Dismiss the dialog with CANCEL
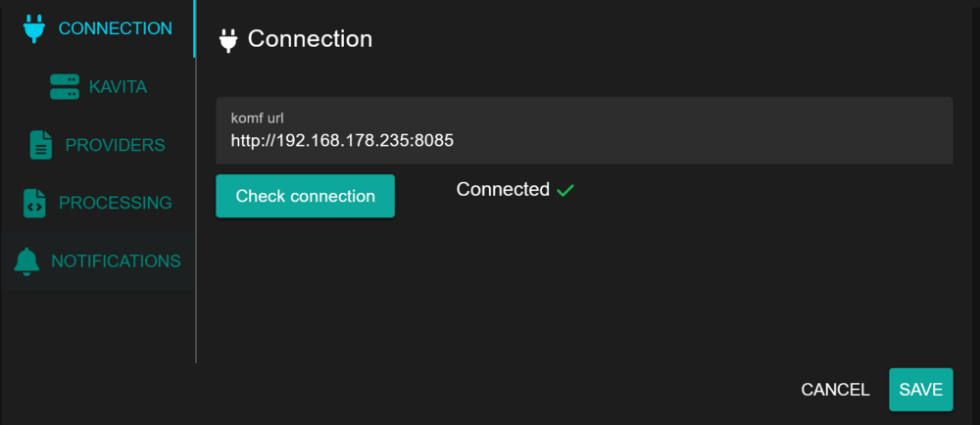Viewport: 980px width, 425px height. pos(835,390)
